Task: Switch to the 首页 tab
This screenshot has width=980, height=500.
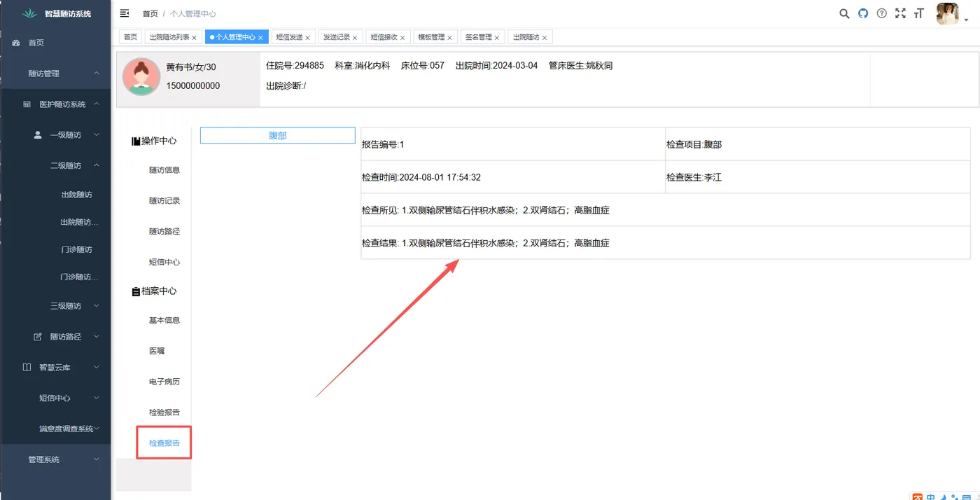Action: [130, 37]
